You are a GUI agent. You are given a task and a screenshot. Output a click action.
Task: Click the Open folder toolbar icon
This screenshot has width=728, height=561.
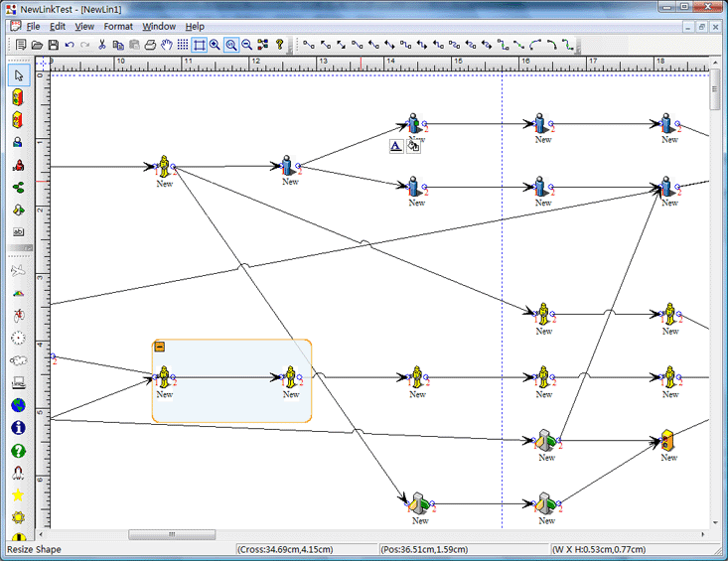(x=37, y=45)
